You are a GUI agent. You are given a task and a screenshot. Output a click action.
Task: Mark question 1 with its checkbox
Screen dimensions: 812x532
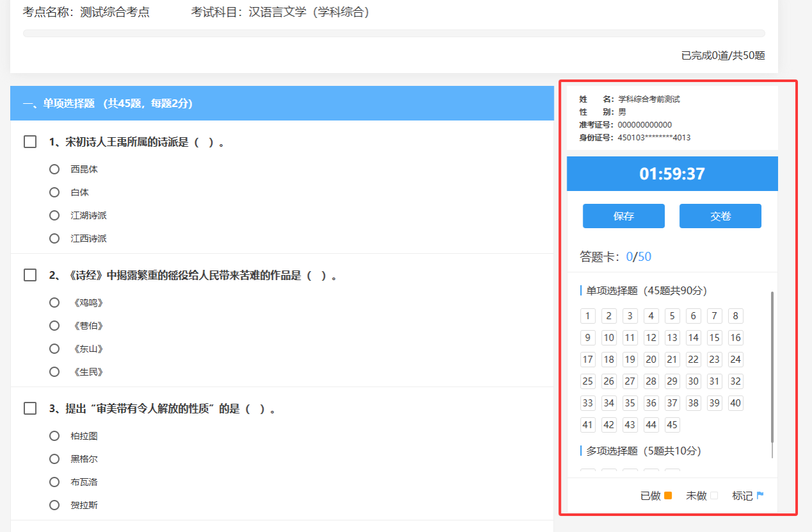click(x=30, y=142)
